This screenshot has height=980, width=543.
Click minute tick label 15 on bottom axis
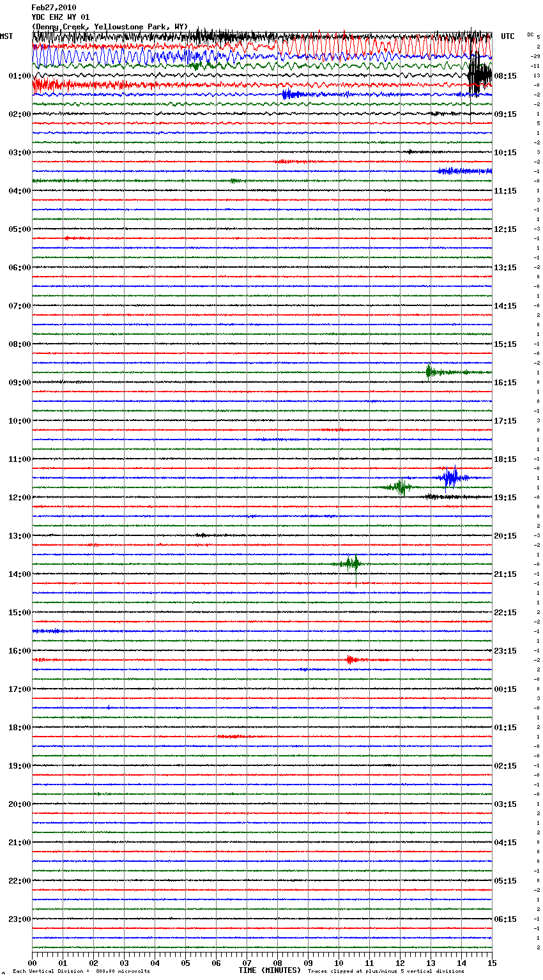pyautogui.click(x=492, y=963)
